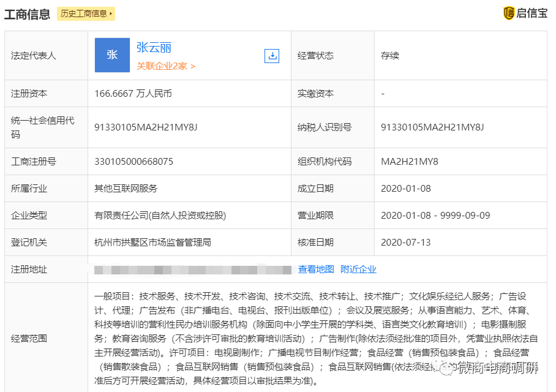Click the 企业类型 label cell
The height and width of the screenshot is (392, 556).
[46, 216]
